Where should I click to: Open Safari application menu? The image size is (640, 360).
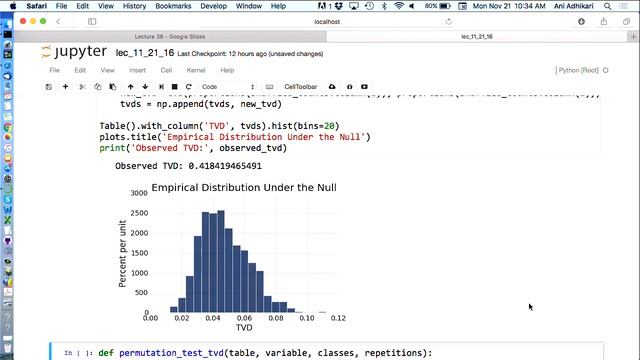click(36, 6)
